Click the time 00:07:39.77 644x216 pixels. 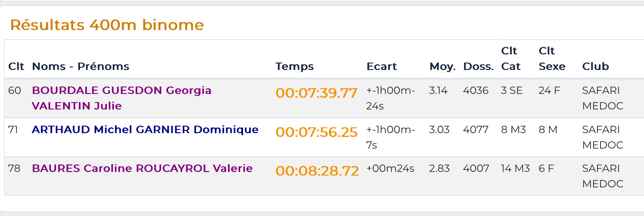[317, 93]
